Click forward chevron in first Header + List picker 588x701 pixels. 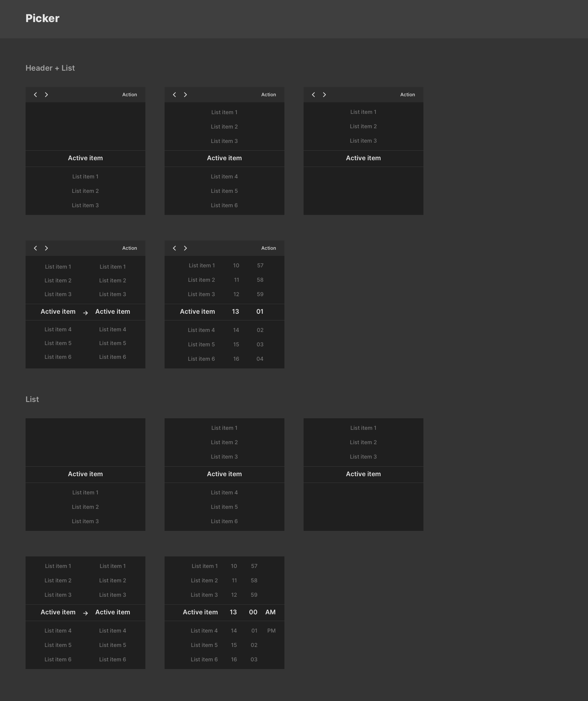tap(46, 95)
